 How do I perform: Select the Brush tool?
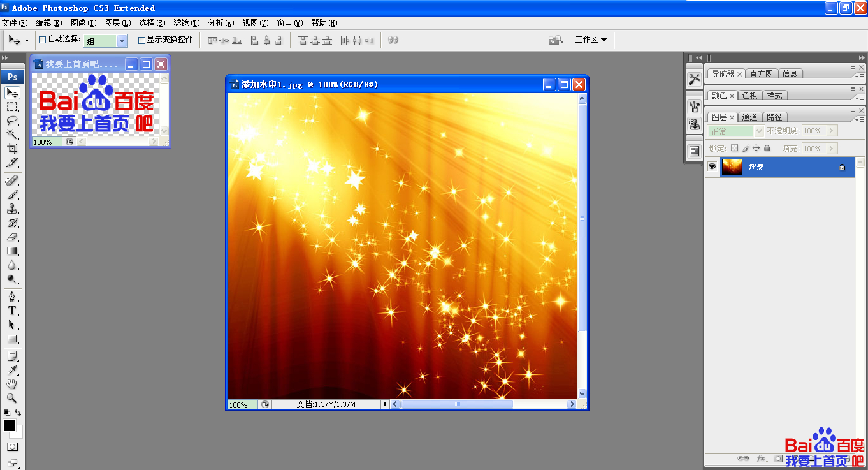[x=12, y=195]
